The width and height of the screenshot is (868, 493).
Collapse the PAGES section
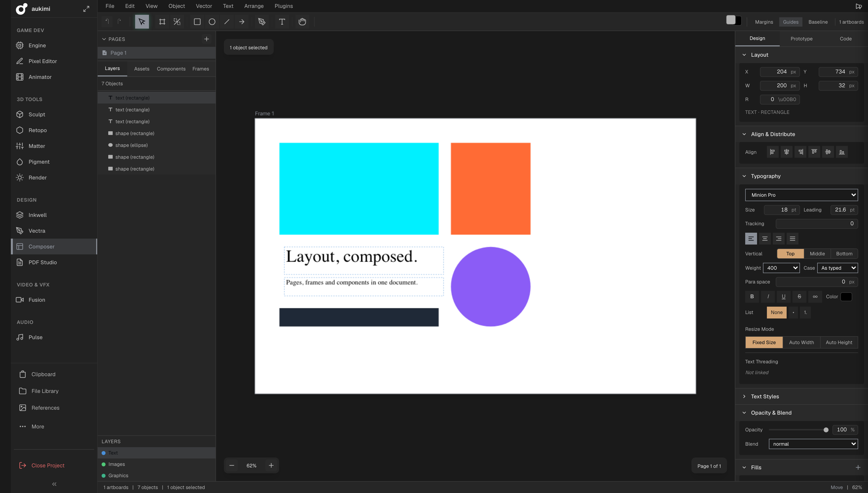point(104,39)
